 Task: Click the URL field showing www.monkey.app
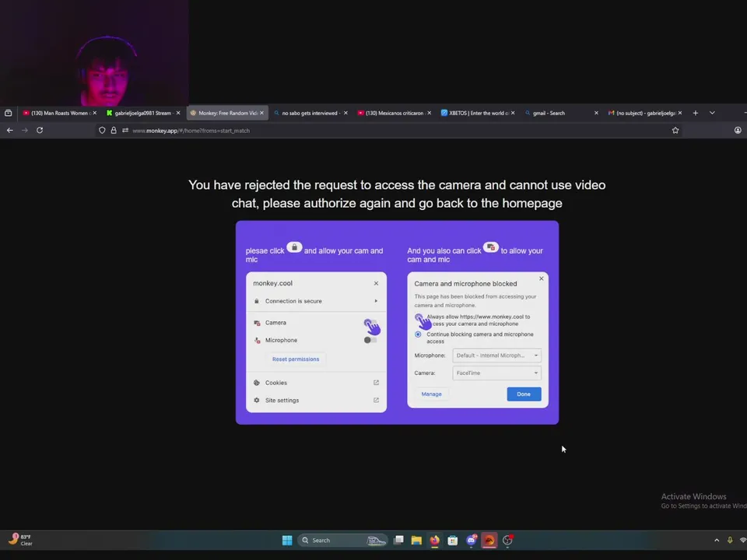(388, 131)
